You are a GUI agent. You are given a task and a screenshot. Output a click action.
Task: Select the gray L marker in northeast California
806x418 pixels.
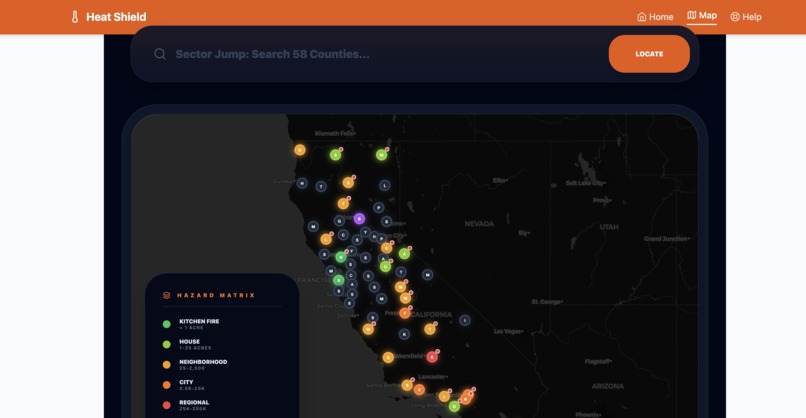(x=384, y=185)
